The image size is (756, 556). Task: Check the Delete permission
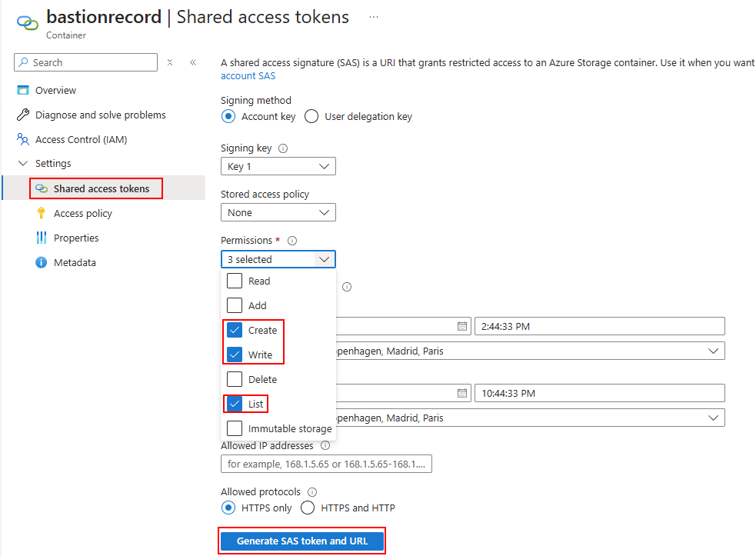pyautogui.click(x=235, y=379)
